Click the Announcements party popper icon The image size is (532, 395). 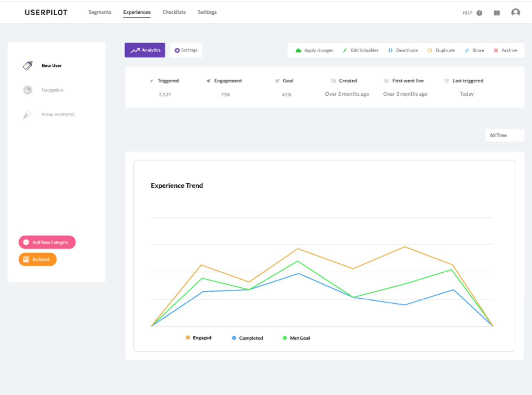click(28, 114)
